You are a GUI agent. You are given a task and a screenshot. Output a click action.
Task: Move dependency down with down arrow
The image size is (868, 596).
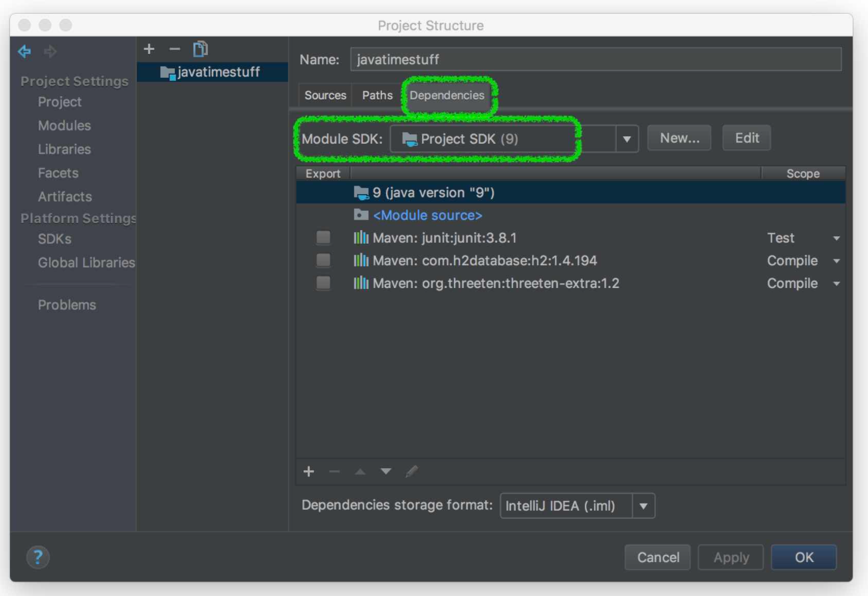(386, 472)
